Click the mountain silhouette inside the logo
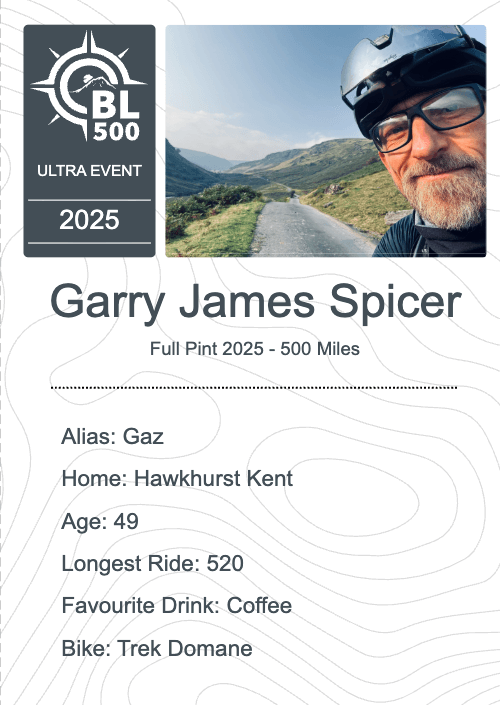 coord(96,83)
